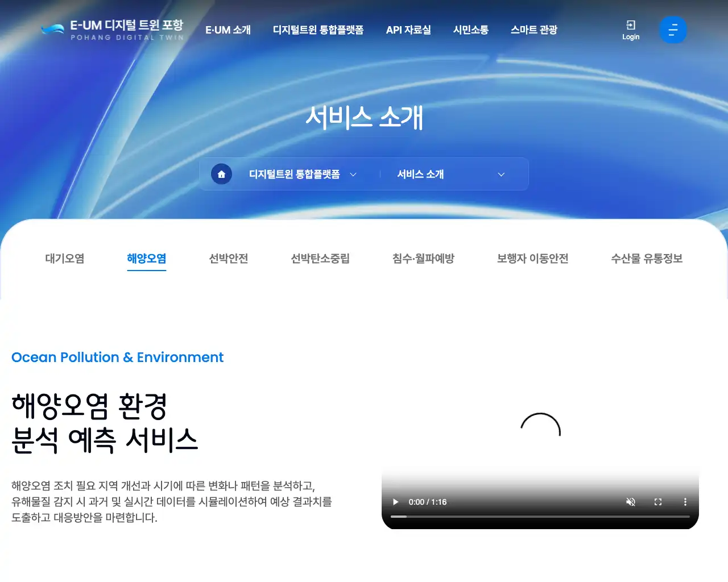This screenshot has width=728, height=582.
Task: Expand 디지털트윈 통합플랫폼 breadcrumb dropdown
Action: [303, 174]
